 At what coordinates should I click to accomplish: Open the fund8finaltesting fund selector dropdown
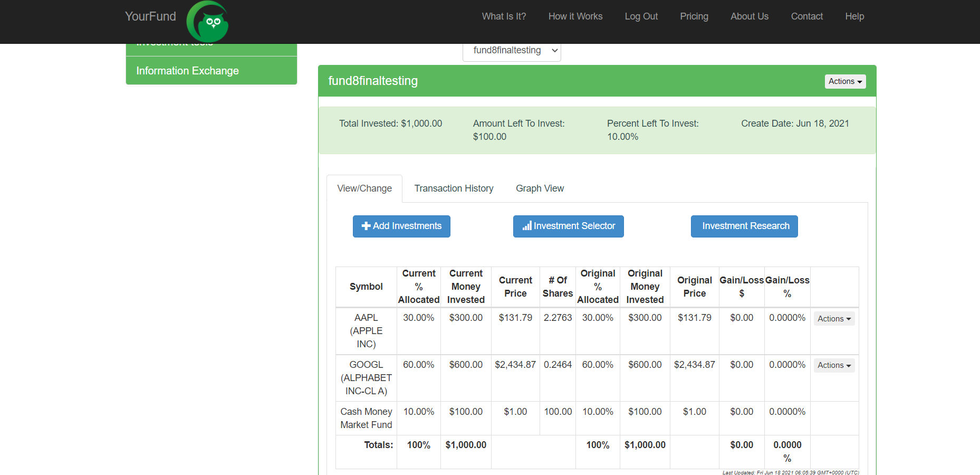[511, 50]
